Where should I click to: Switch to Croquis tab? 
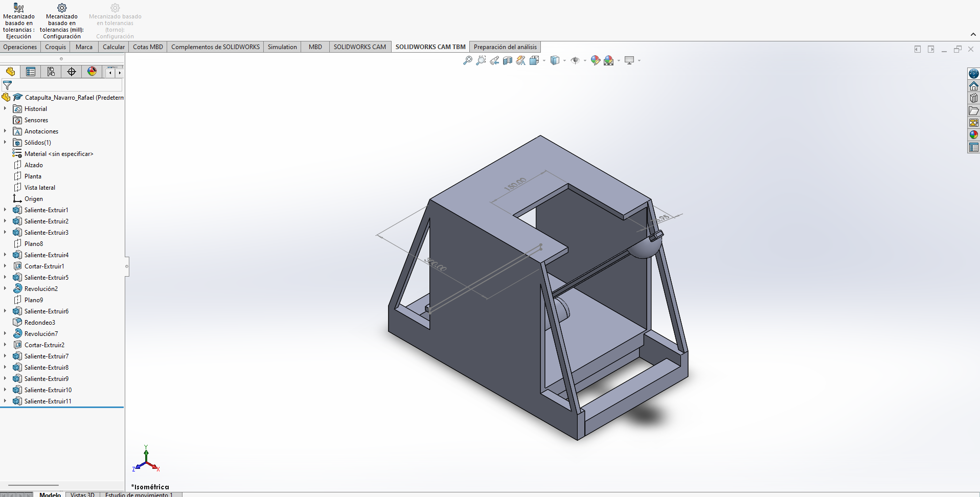coord(55,47)
